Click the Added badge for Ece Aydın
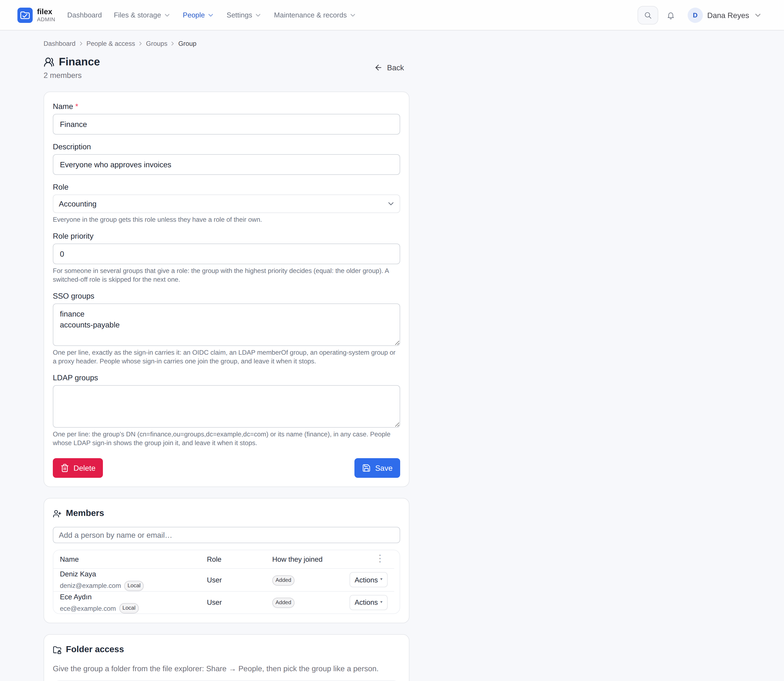 tap(283, 603)
